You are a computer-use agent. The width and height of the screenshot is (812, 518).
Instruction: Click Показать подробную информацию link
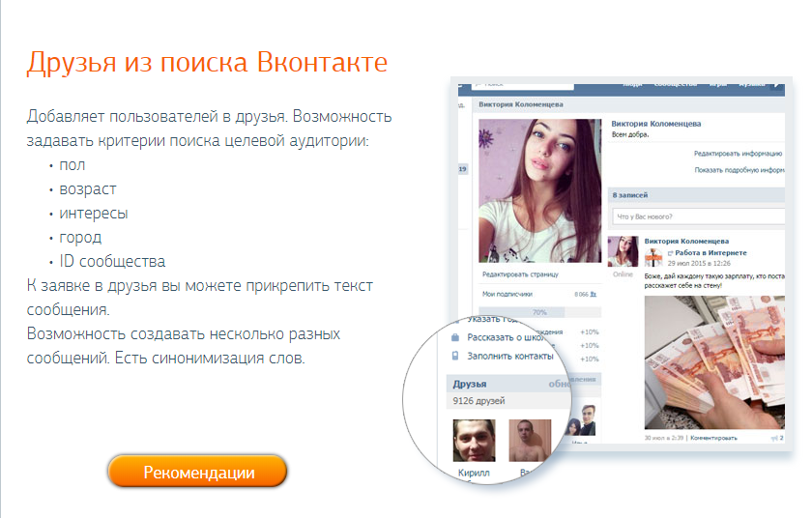point(739,170)
